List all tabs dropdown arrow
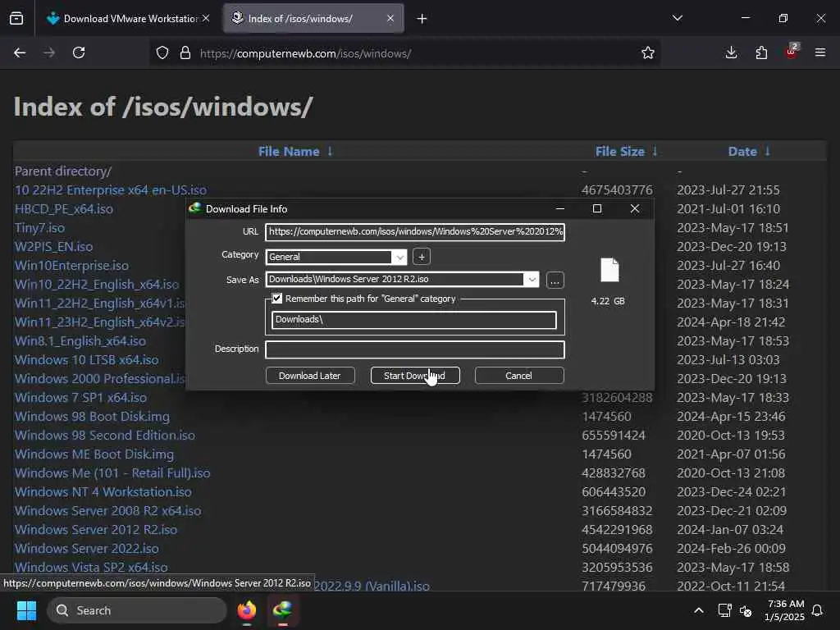The image size is (840, 630). coord(677,18)
